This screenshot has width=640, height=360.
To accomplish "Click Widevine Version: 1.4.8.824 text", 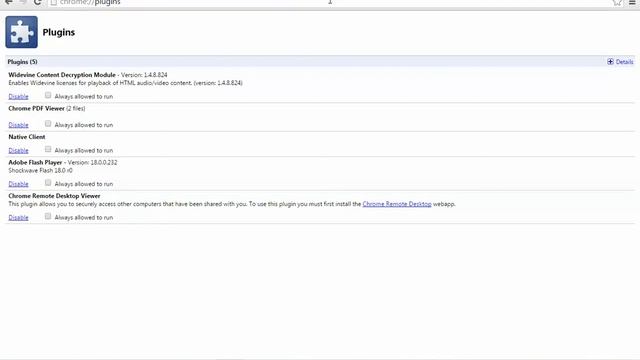I will tap(144, 75).
